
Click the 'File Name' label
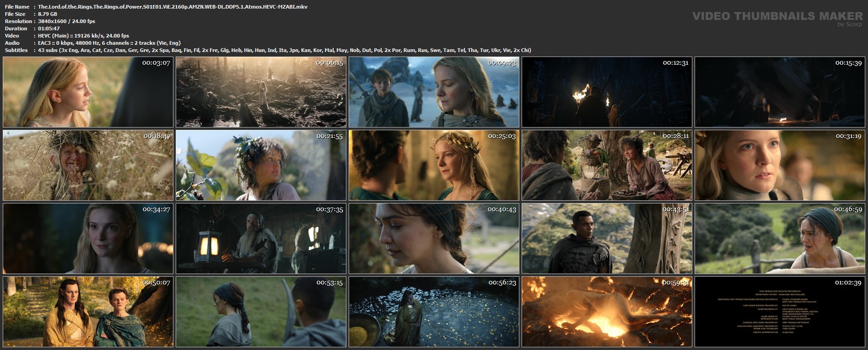coord(17,7)
